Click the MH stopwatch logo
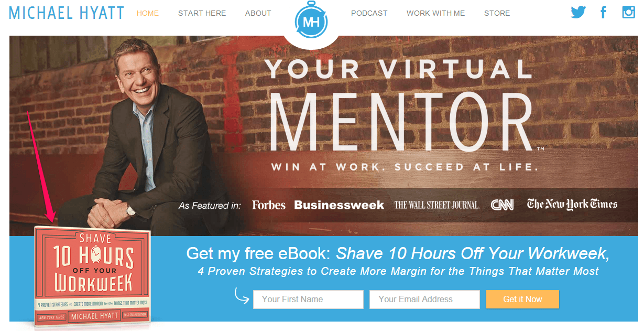The width and height of the screenshot is (644, 331). coord(311,22)
